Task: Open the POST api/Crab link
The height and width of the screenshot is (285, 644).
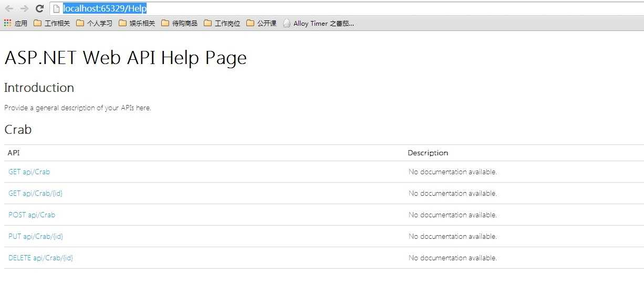Action: tap(32, 215)
